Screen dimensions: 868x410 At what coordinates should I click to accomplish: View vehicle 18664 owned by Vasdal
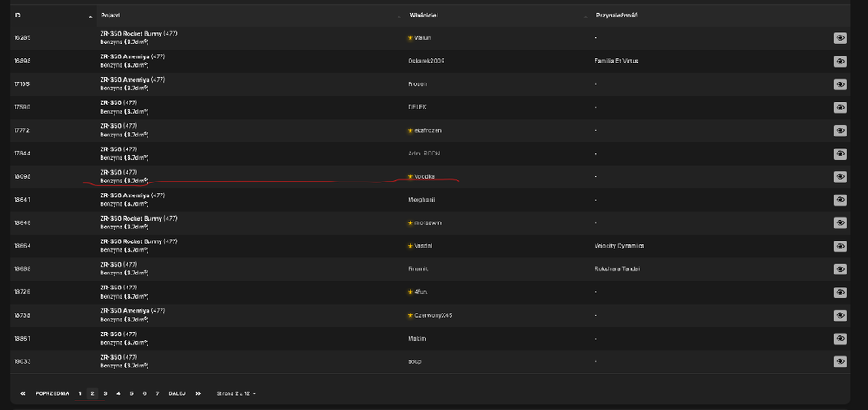pyautogui.click(x=840, y=246)
